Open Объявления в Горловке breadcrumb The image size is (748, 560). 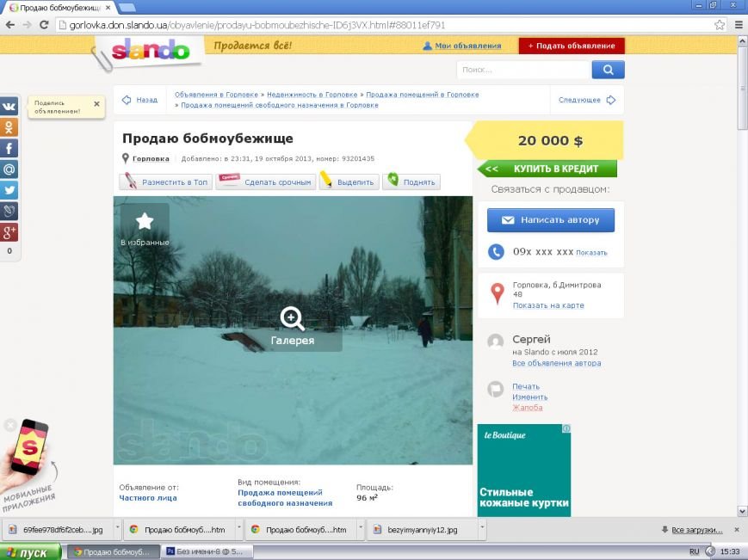(x=216, y=95)
